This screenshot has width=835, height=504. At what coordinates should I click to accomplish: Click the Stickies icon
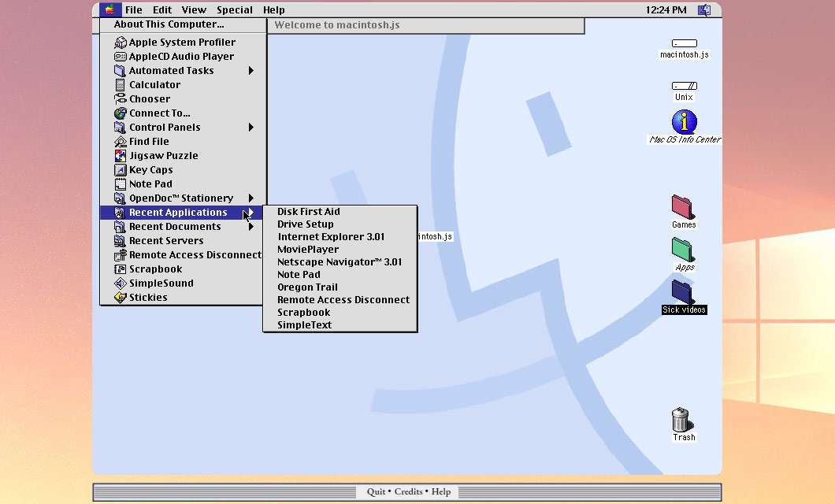click(121, 298)
